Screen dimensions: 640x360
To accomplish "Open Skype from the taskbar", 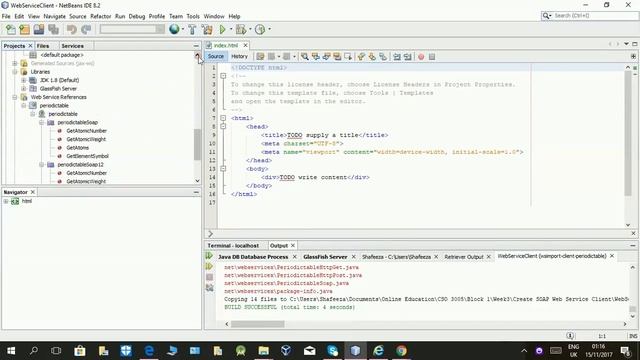I will pos(333,351).
